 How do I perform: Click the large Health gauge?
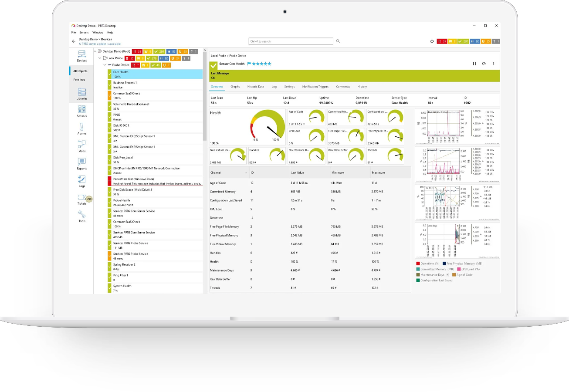(247, 127)
